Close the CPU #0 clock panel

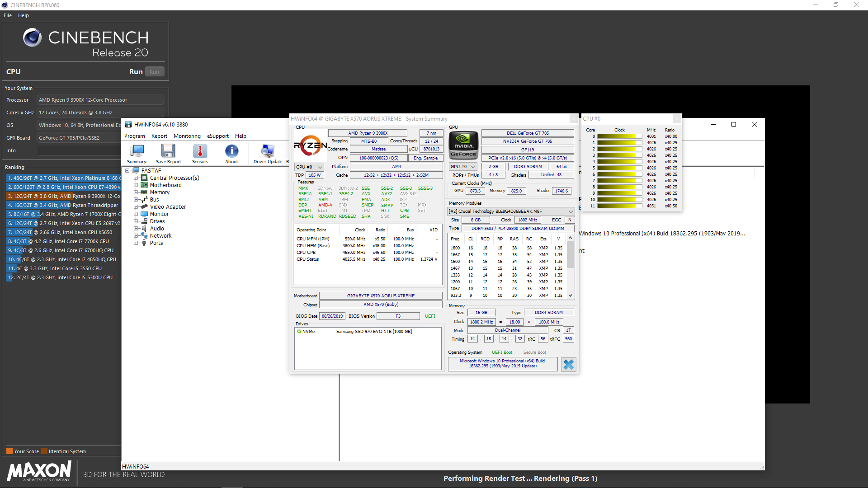676,118
